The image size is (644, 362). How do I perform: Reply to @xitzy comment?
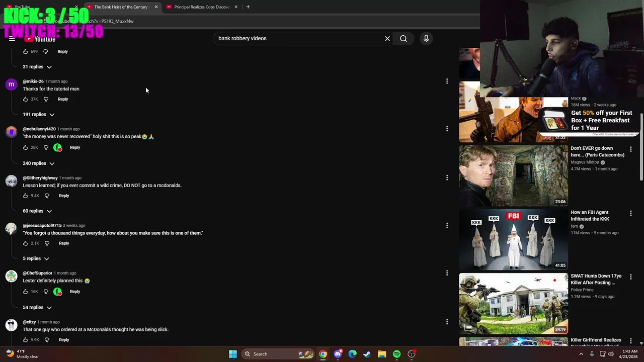[64, 340]
